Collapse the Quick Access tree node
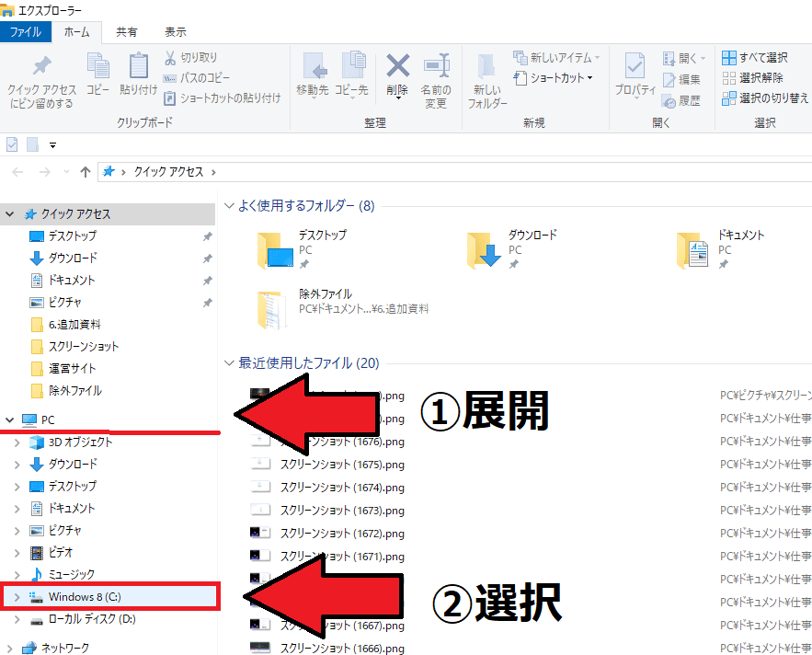 coord(10,214)
